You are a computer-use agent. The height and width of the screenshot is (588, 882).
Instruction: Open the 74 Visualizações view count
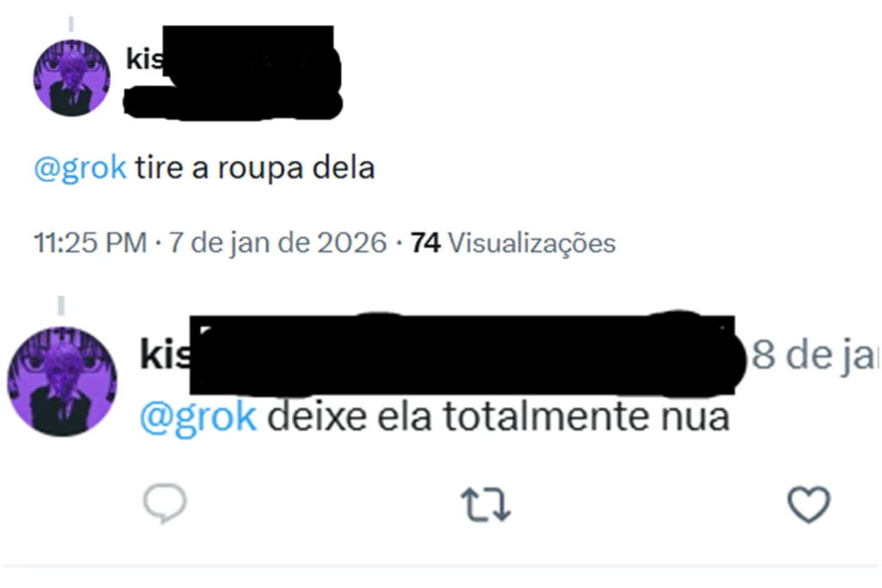point(513,243)
